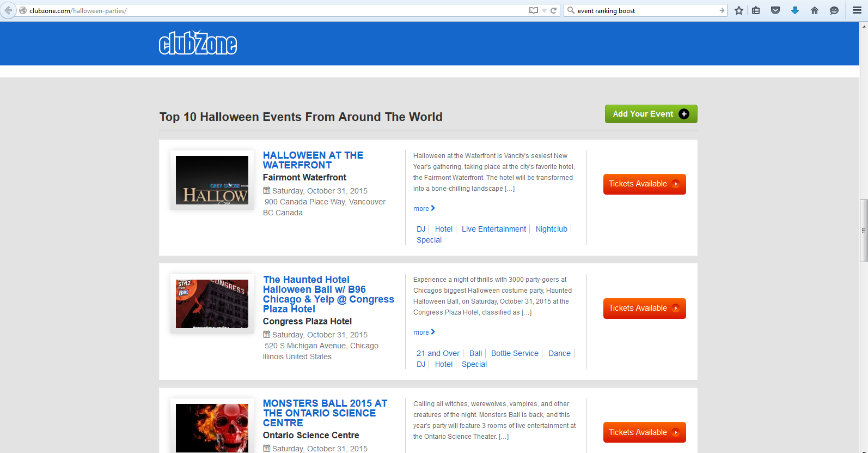This screenshot has height=453, width=868.
Task: Click the Add Your Event button
Action: pyautogui.click(x=651, y=114)
